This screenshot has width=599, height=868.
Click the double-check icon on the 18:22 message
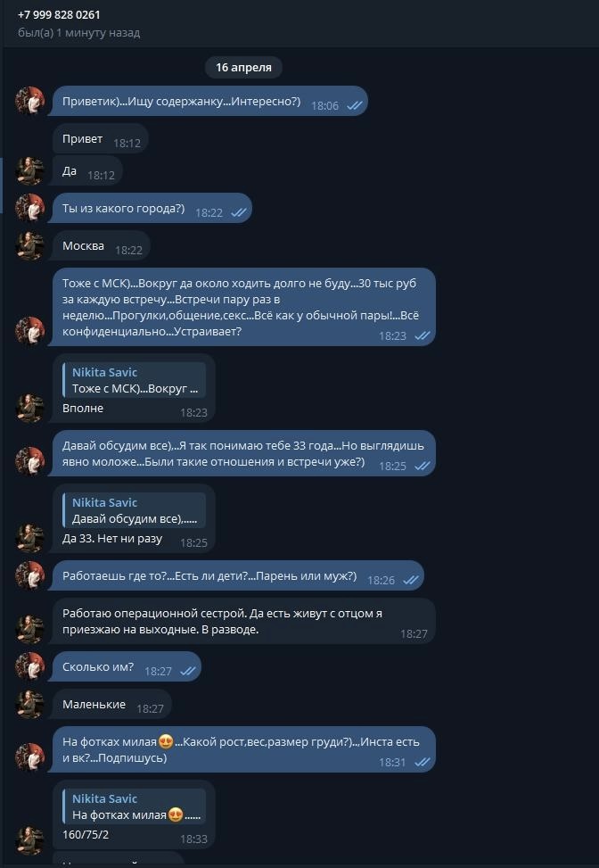pos(238,212)
